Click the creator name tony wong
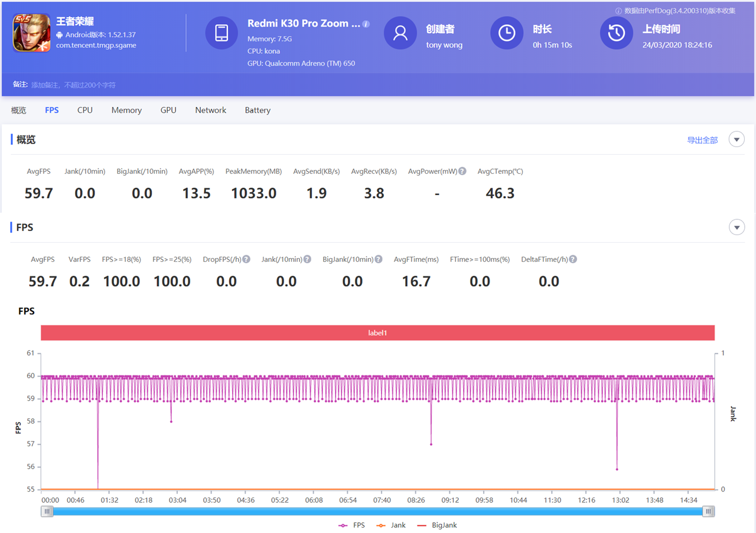 pos(444,45)
